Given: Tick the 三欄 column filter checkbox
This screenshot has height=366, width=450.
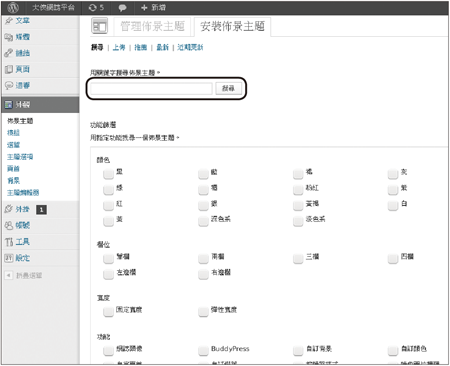Looking at the screenshot, I should (298, 259).
